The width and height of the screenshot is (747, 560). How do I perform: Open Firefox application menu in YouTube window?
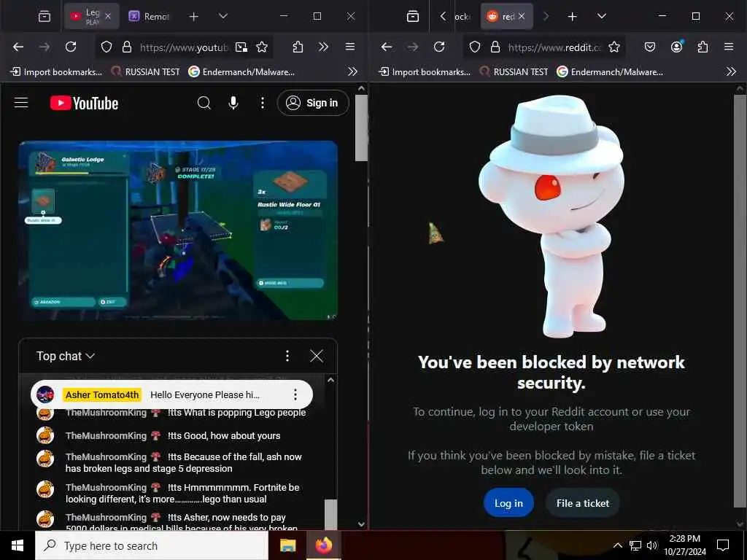click(x=350, y=47)
